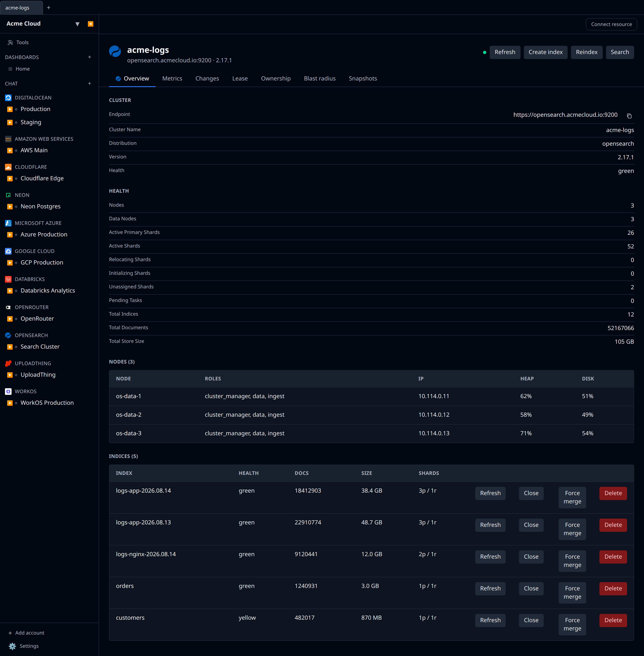644x656 pixels.
Task: Click Add account in sidebar
Action: [26, 633]
